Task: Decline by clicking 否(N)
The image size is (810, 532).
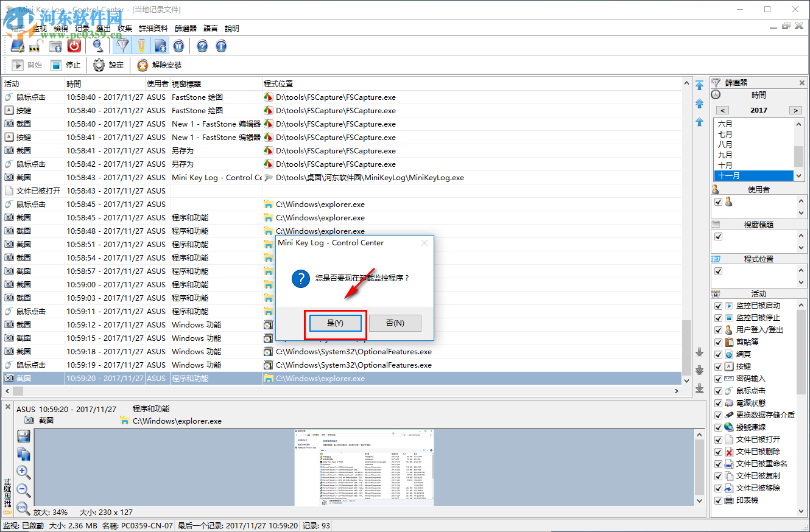Action: tap(395, 323)
